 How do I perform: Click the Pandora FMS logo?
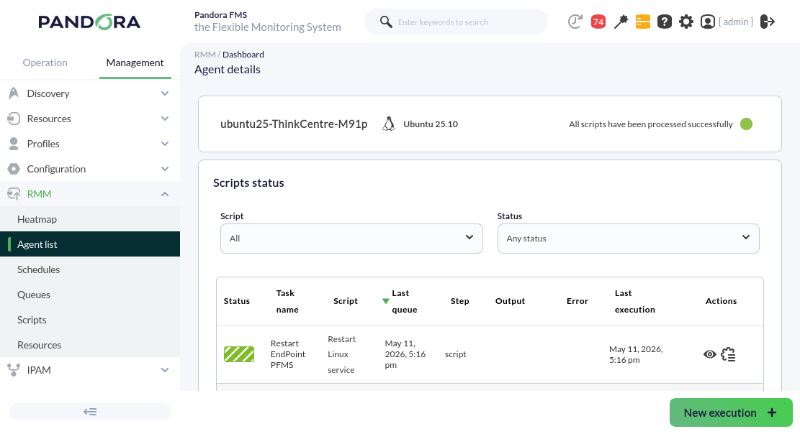click(89, 22)
